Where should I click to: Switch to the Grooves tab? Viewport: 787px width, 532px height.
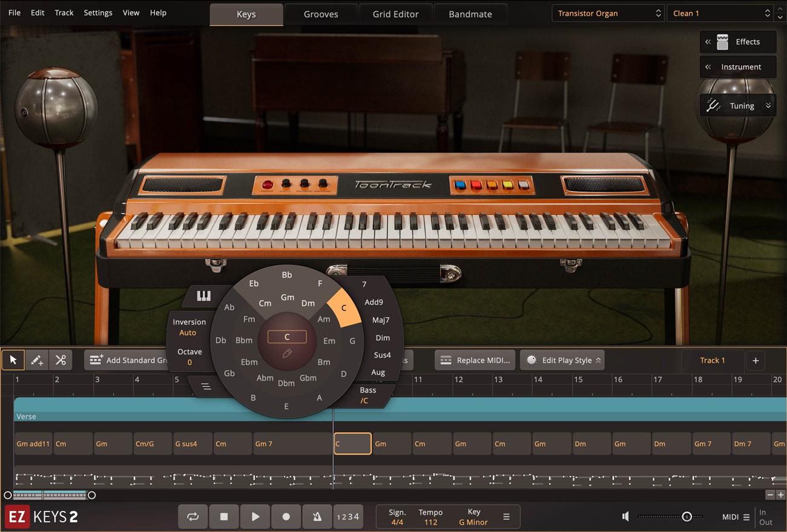pos(321,13)
